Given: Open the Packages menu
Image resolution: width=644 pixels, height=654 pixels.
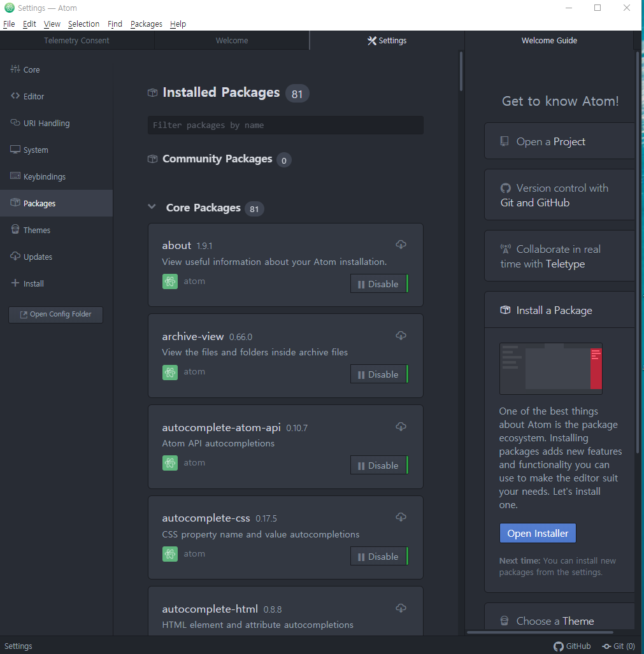Looking at the screenshot, I should (147, 24).
